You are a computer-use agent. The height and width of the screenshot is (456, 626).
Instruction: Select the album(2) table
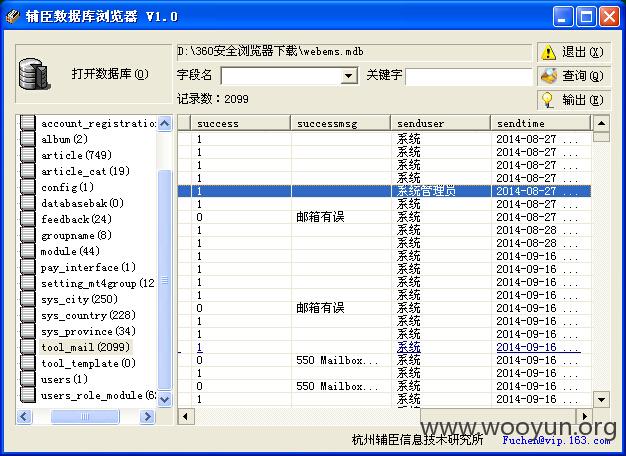[x=64, y=139]
